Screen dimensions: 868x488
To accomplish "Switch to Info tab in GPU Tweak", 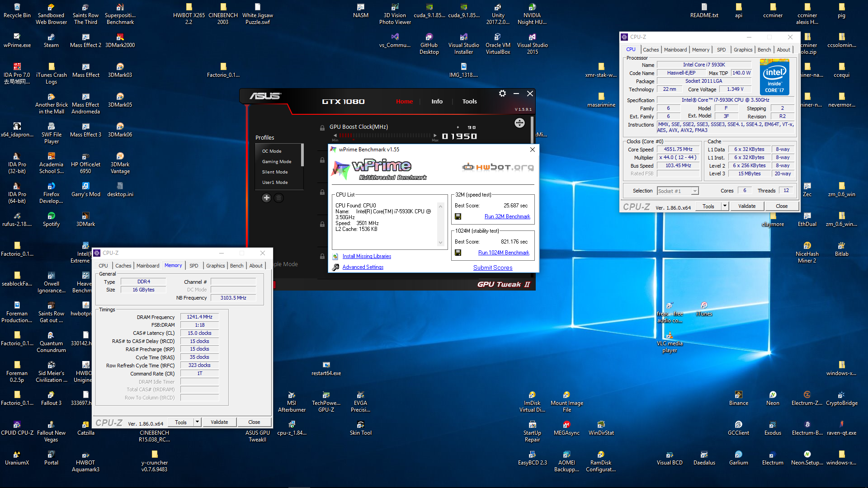I will [x=437, y=101].
